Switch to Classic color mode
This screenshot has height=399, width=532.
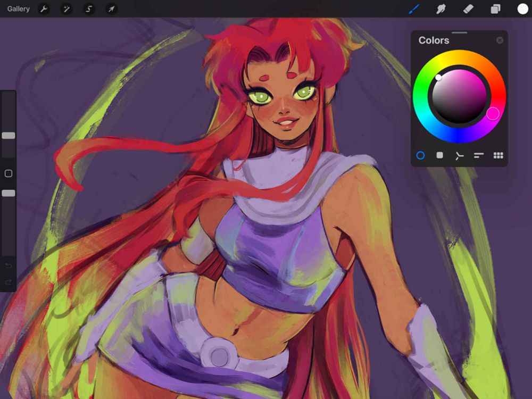point(440,155)
